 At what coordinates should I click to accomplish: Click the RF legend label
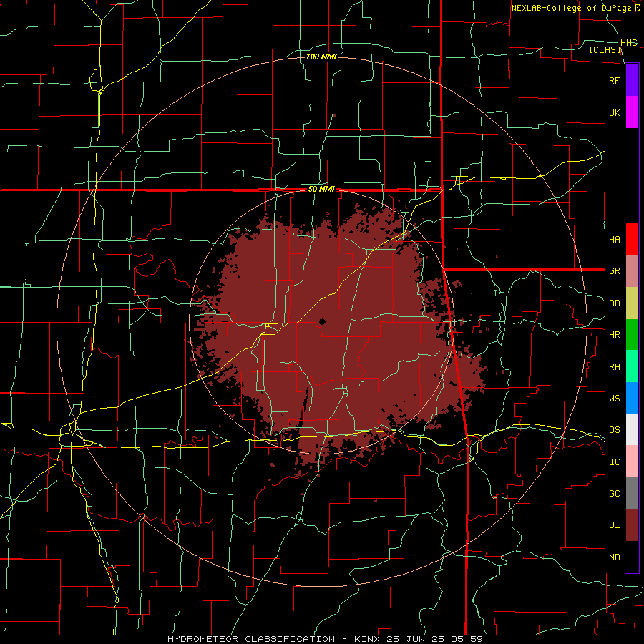614,80
